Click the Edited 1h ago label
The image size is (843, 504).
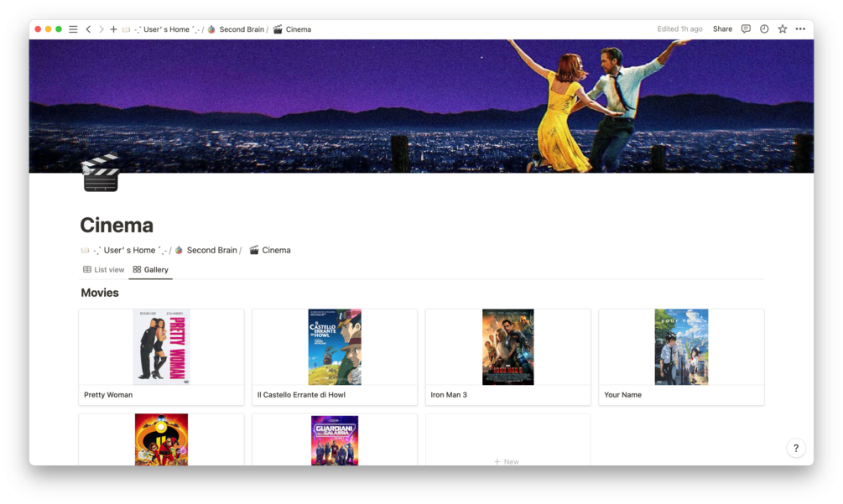tap(679, 29)
